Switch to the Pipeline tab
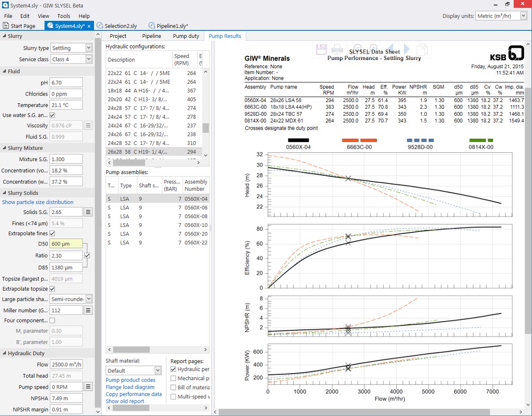Screen dimensions: 532x416 (152, 36)
